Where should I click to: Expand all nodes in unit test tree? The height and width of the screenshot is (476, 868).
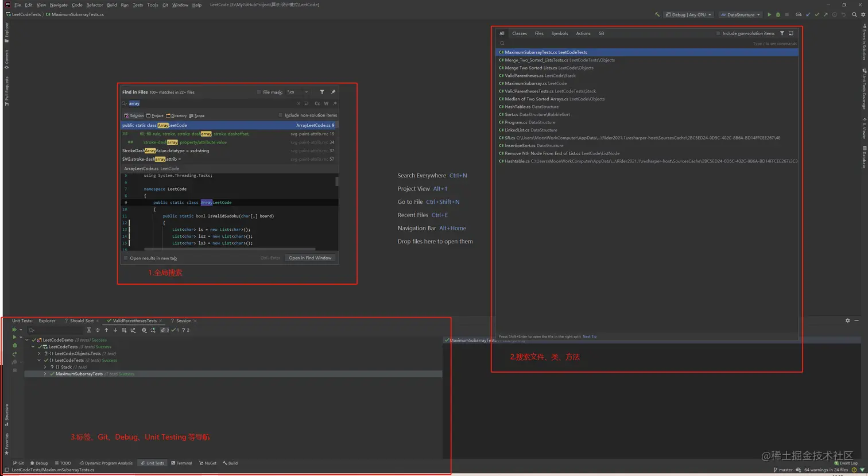88,330
